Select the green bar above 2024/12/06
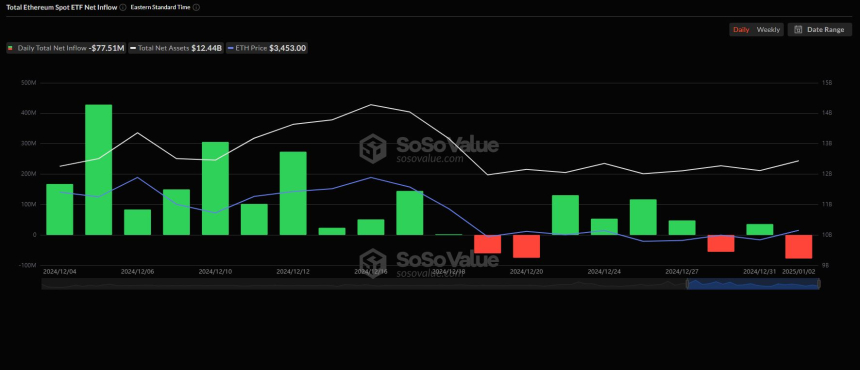This screenshot has width=860, height=370. click(x=137, y=222)
